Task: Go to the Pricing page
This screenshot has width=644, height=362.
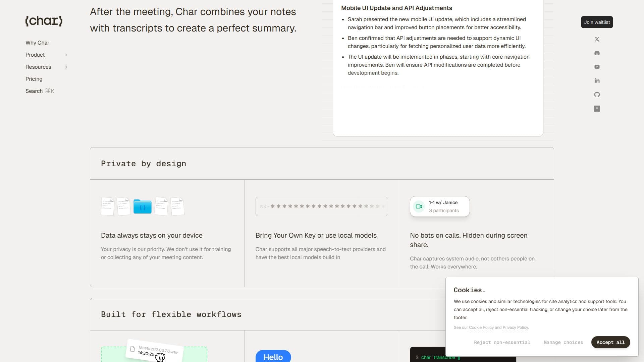Action: click(x=34, y=79)
